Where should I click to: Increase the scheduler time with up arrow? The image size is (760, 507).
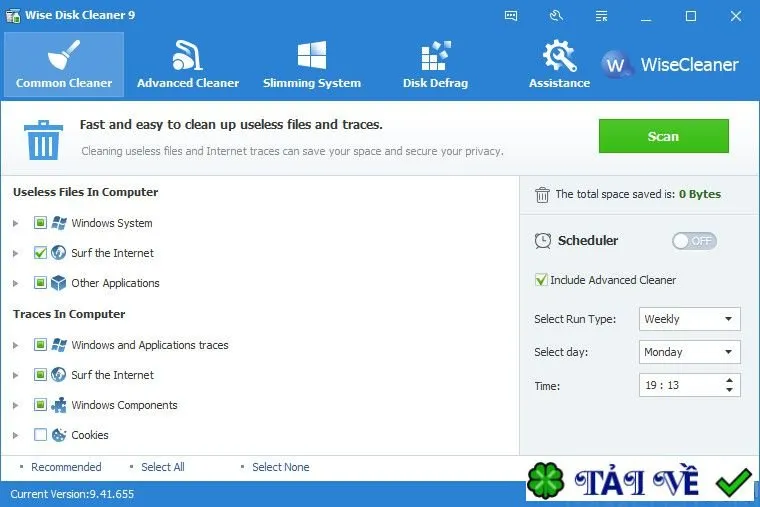729,380
